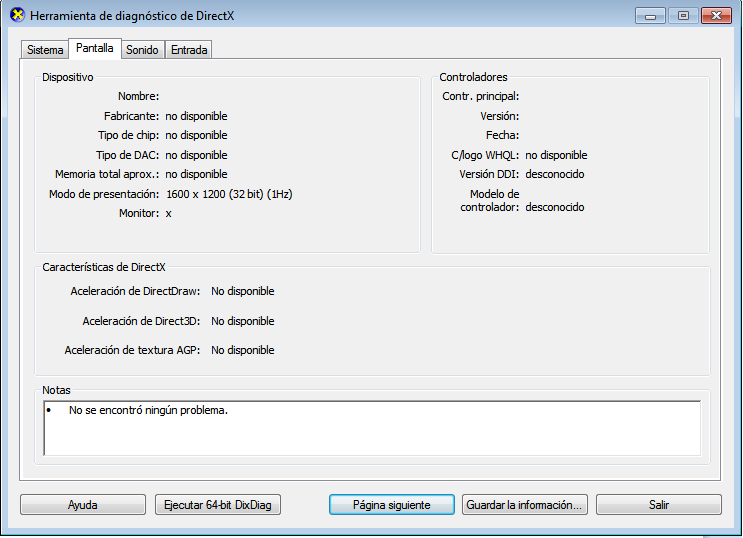Click the 'Aceleración de Direct3D:' label
The width and height of the screenshot is (743, 538).
pyautogui.click(x=141, y=321)
